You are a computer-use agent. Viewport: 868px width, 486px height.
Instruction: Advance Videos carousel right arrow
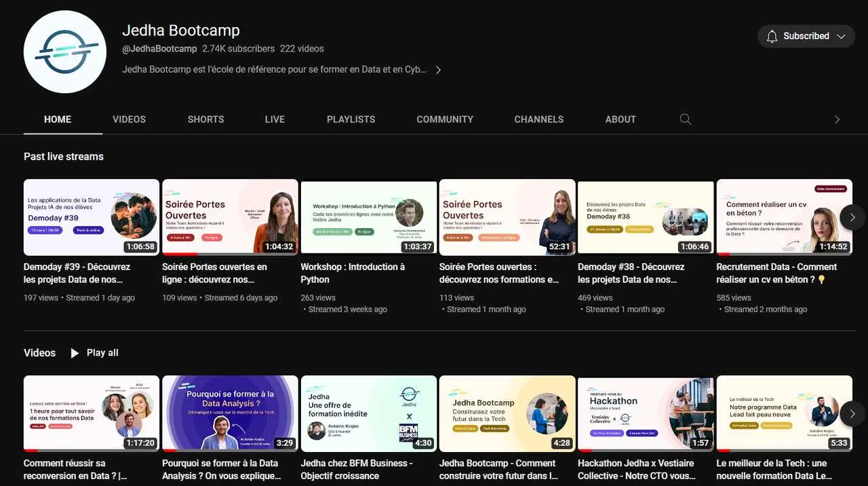coord(852,413)
